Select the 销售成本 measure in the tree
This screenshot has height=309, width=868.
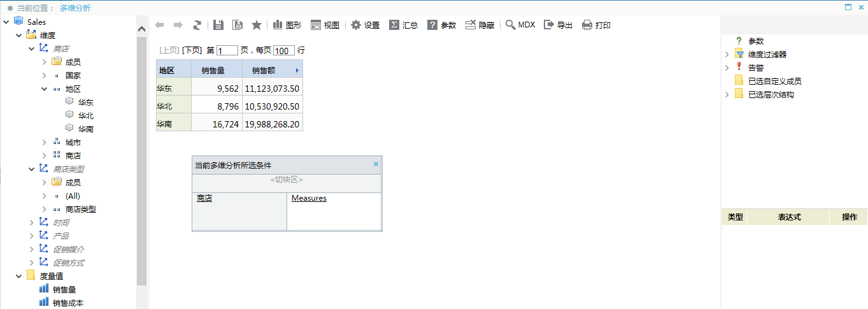coord(68,303)
